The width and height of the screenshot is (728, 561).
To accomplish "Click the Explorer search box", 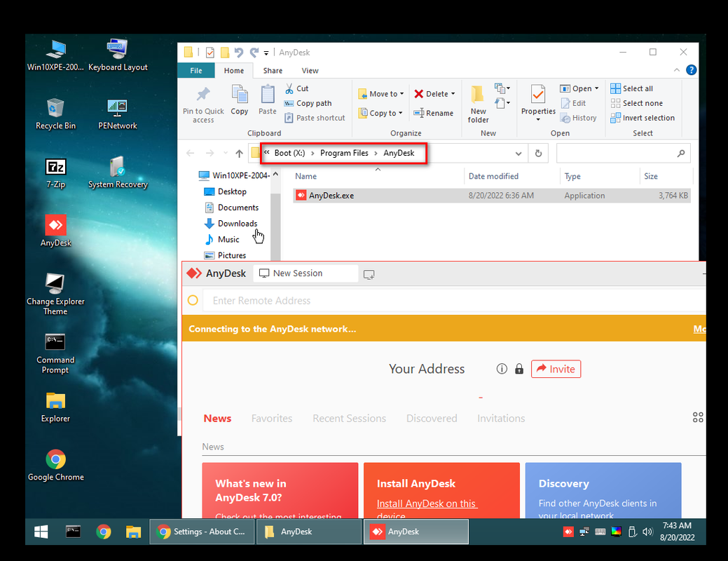I will tap(623, 154).
